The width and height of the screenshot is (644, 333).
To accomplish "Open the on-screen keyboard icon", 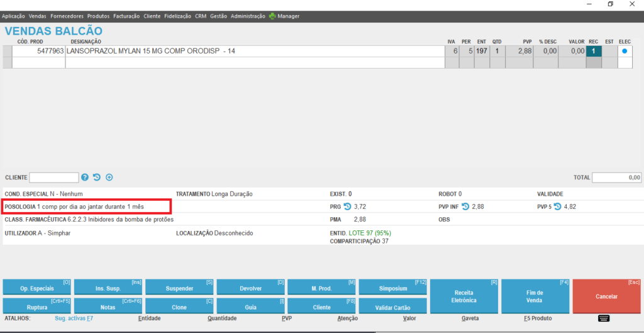I will pyautogui.click(x=604, y=319).
